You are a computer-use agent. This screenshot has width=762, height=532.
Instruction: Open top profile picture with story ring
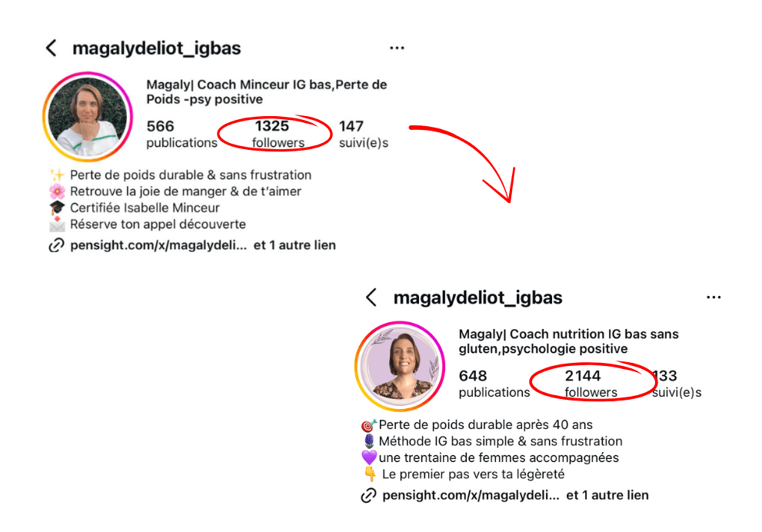pos(88,117)
